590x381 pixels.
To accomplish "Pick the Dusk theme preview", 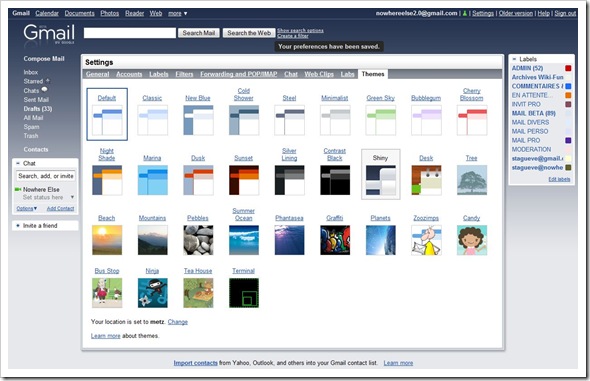I will [x=198, y=180].
